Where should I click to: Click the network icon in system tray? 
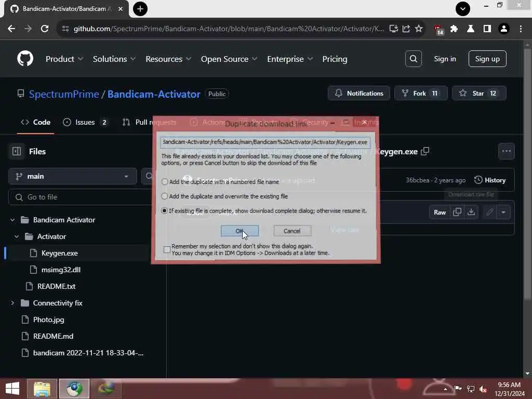[x=471, y=389]
